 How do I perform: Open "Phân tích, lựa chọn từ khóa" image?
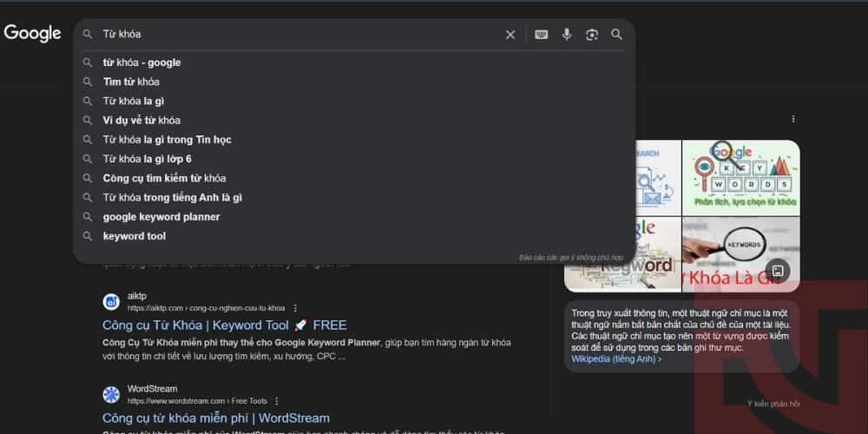click(x=740, y=177)
